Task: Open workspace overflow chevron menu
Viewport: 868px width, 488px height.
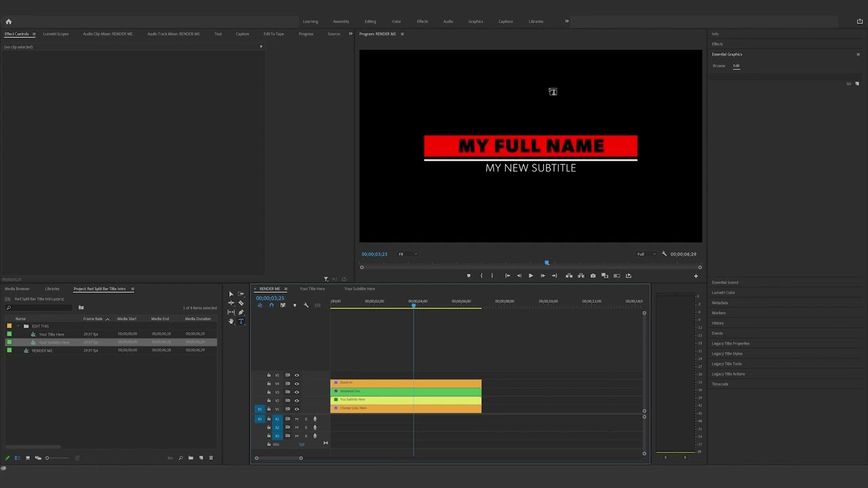Action: click(x=567, y=21)
